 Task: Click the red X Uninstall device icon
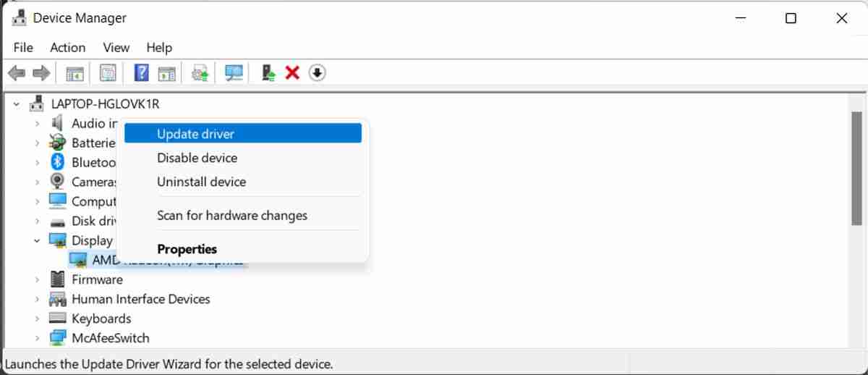(x=292, y=73)
